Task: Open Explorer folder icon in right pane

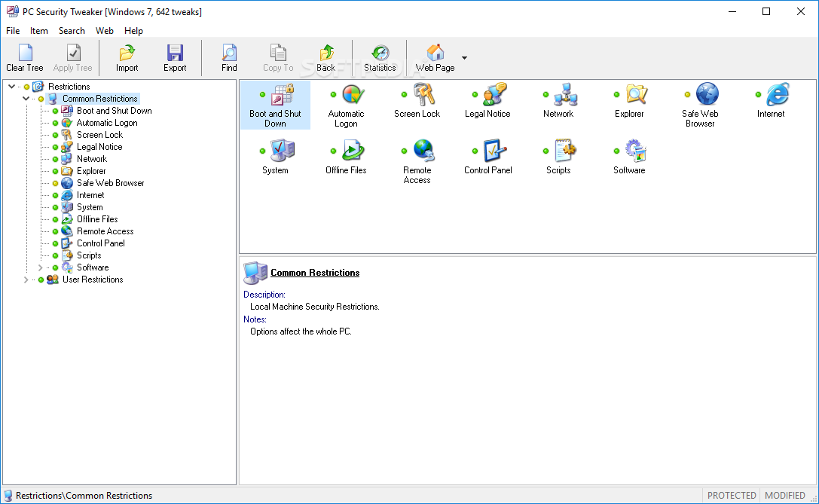Action: coord(636,94)
